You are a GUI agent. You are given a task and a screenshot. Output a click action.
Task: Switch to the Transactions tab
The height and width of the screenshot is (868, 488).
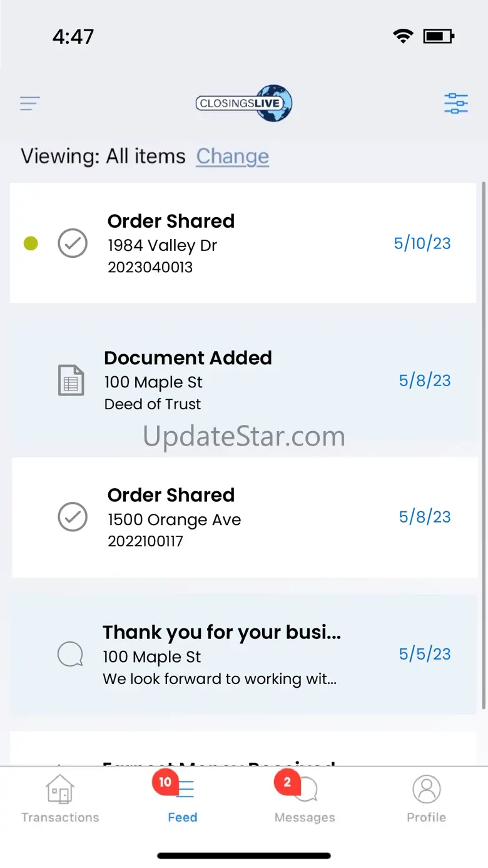[60, 799]
